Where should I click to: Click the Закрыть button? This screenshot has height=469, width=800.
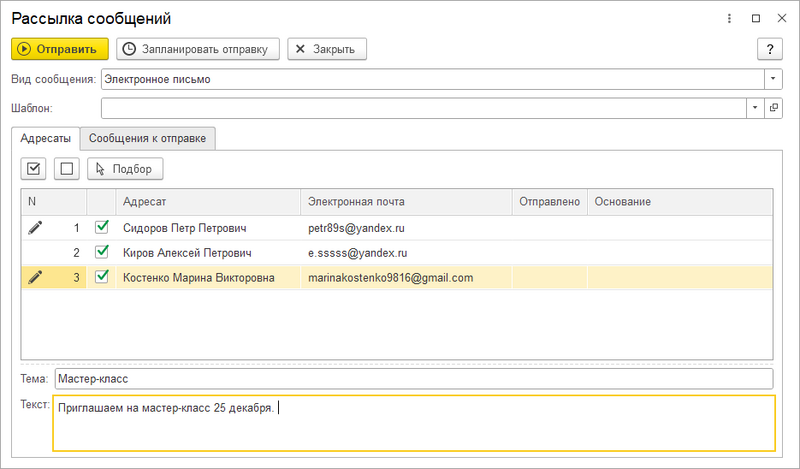coord(327,49)
